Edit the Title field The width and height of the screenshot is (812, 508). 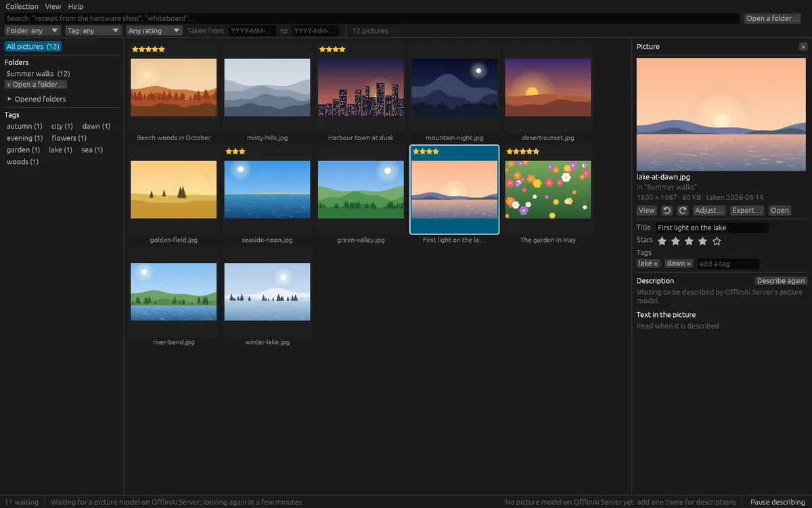[x=712, y=228]
